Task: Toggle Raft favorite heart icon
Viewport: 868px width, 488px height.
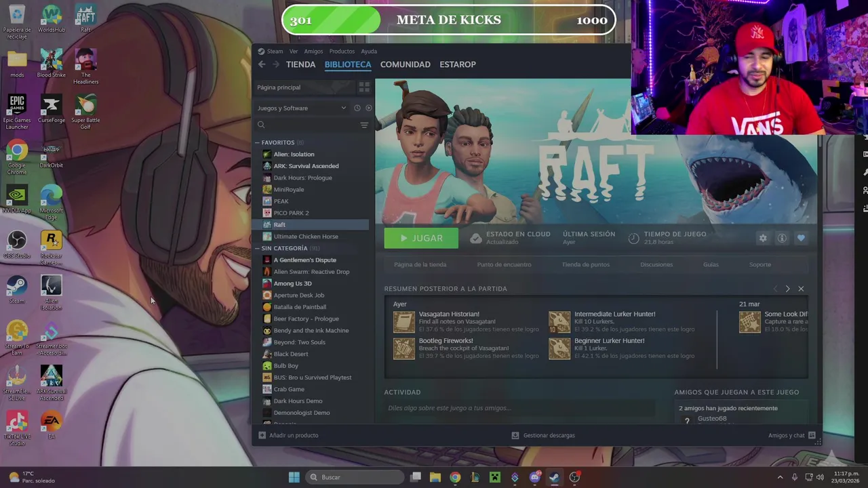Action: tap(801, 238)
